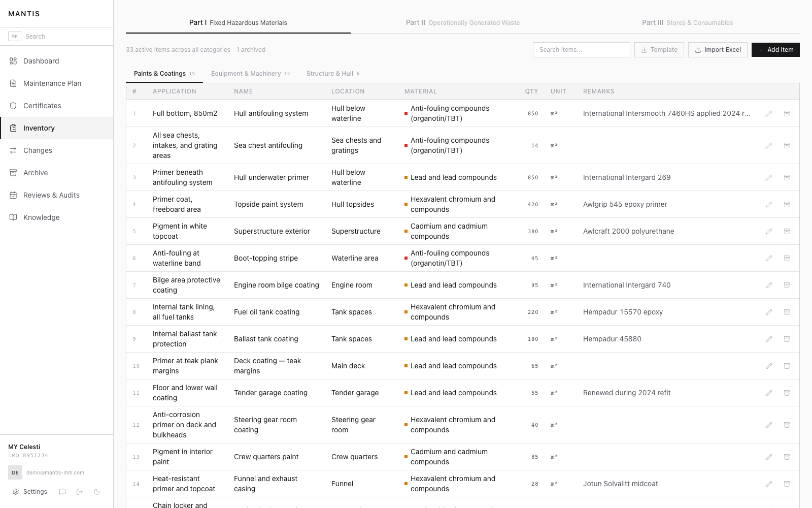Click remark 'Jotun Solvalitt midcoat'
812x508 pixels.
[x=621, y=484]
